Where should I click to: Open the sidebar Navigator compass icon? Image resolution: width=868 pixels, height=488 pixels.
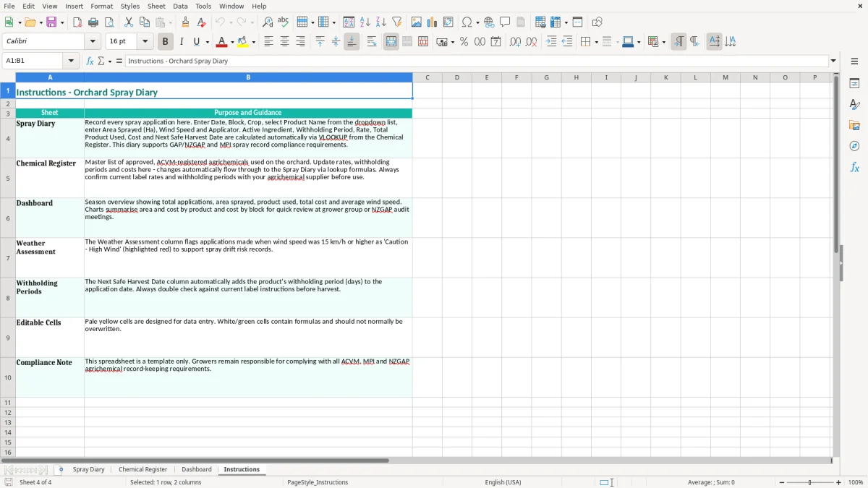(x=854, y=147)
